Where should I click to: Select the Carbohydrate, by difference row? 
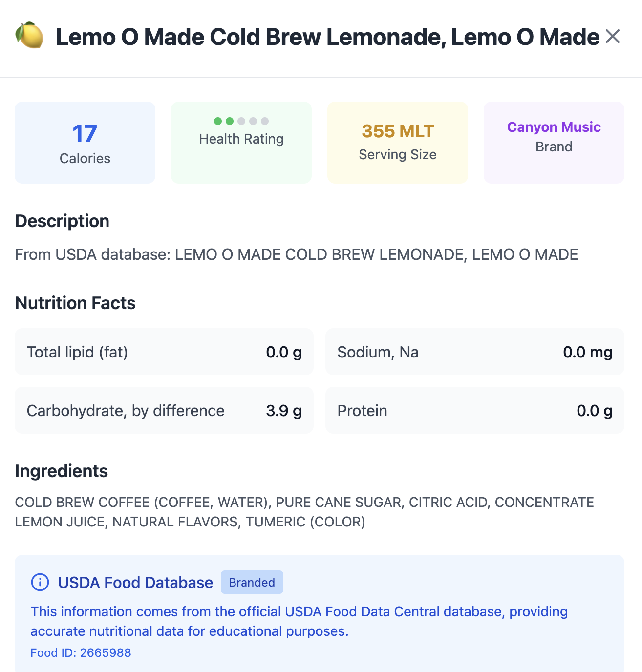[x=164, y=410]
